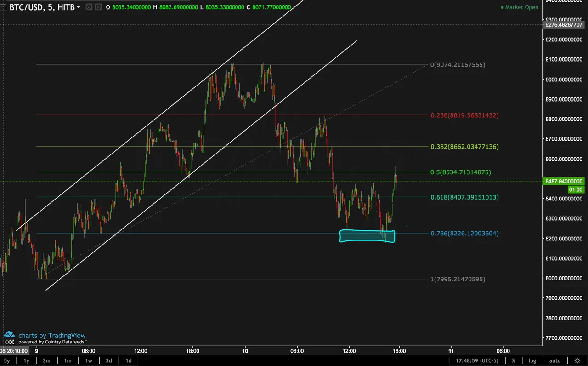The height and width of the screenshot is (366, 588).
Task: Click the 08 20:10:00 crosshair time label
Action: tap(14, 351)
